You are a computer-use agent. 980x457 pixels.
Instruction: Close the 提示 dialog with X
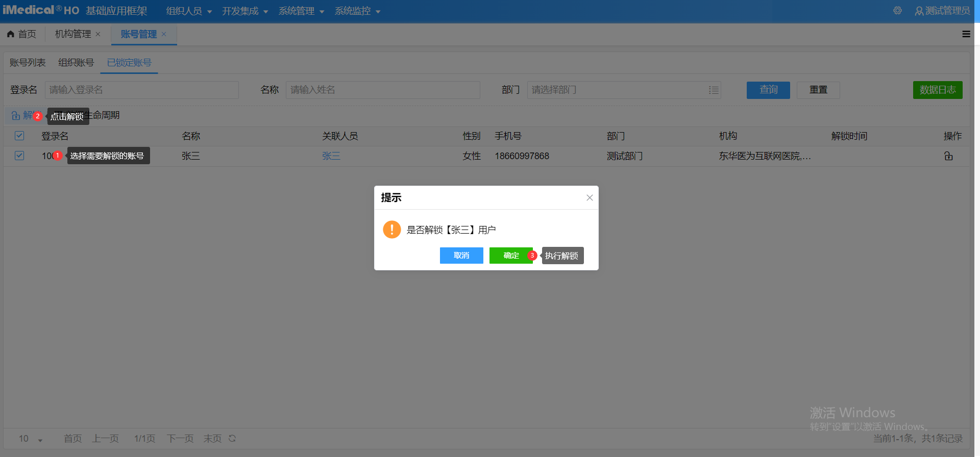[590, 198]
